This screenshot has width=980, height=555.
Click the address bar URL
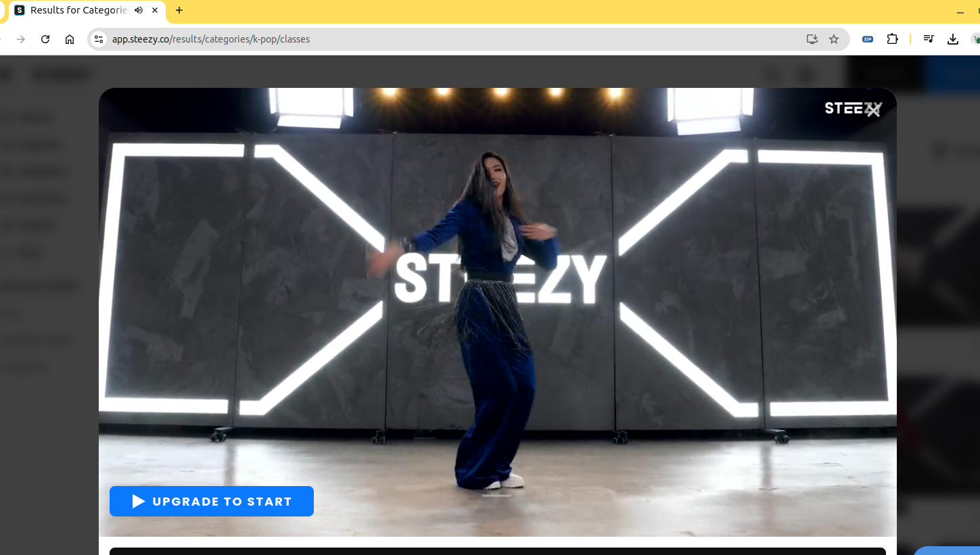tap(211, 39)
